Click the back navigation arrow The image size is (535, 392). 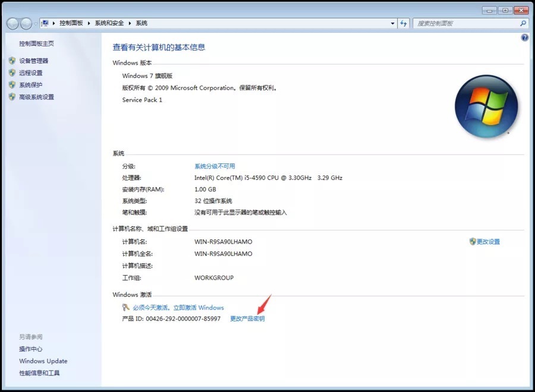(12, 23)
